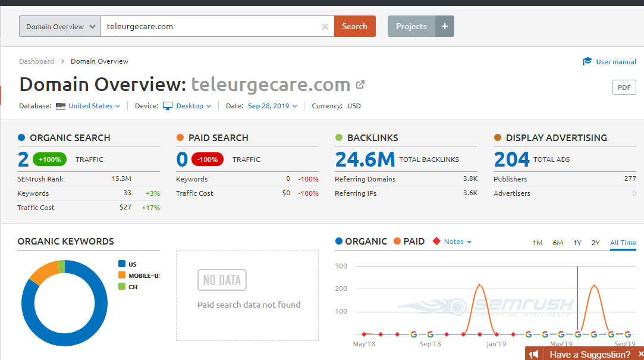Toggle the ORGANIC series in the chart
Image resolution: width=644 pixels, height=360 pixels.
[360, 242]
